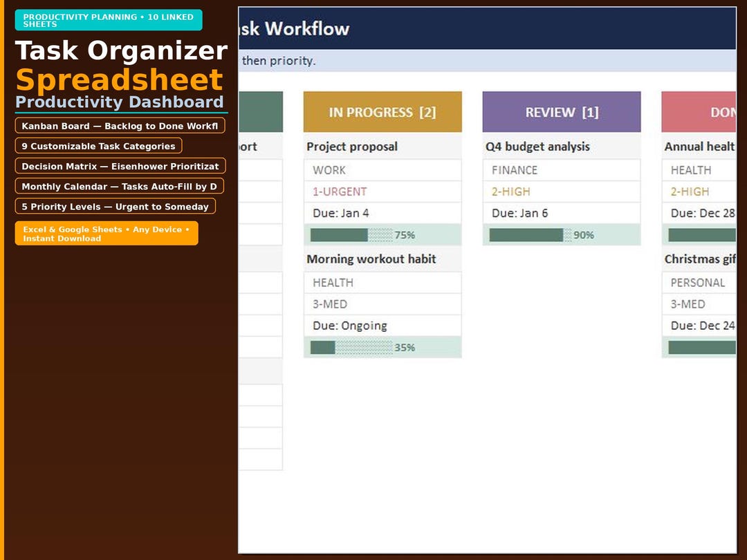Screen dimensions: 747x560
Task: Click the REVIEW [1] column header
Action: pyautogui.click(x=562, y=112)
